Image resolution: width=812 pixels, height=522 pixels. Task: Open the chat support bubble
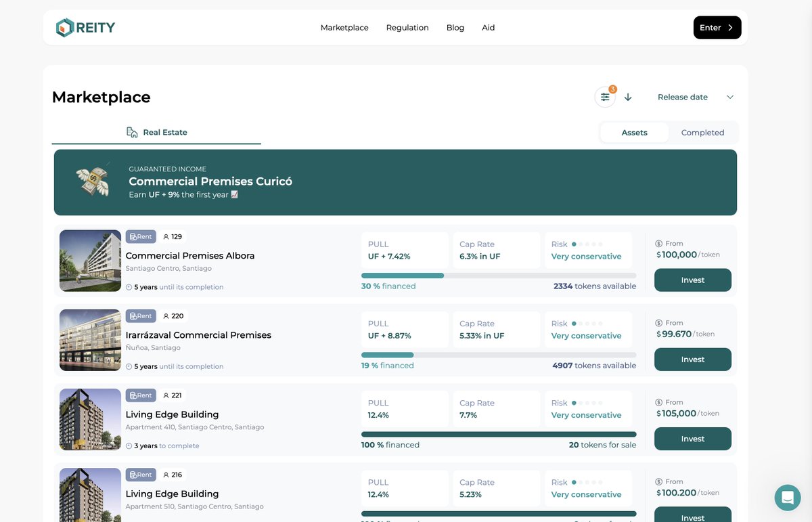pyautogui.click(x=788, y=498)
